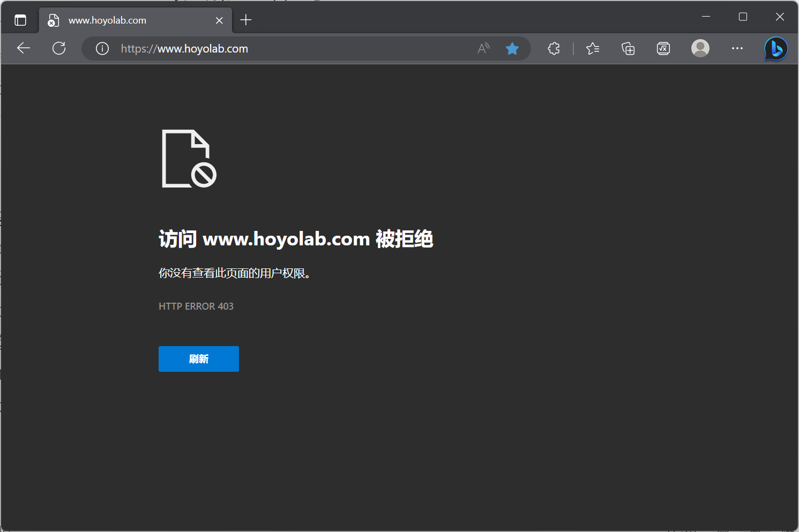Click the back navigation arrow
This screenshot has height=532, width=799.
(x=24, y=48)
